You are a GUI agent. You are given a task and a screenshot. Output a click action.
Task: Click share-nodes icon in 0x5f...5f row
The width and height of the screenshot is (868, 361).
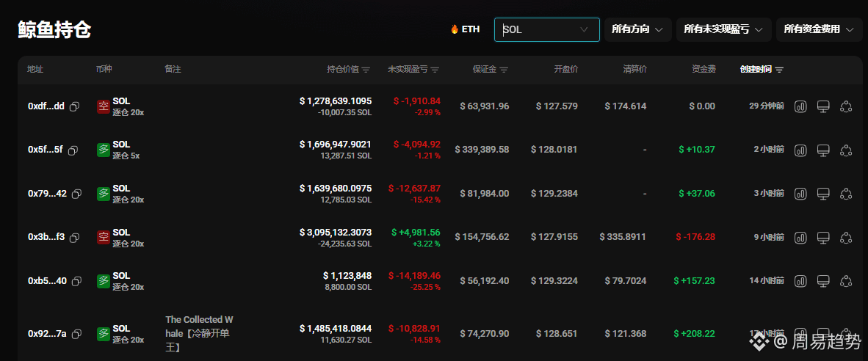pyautogui.click(x=845, y=150)
